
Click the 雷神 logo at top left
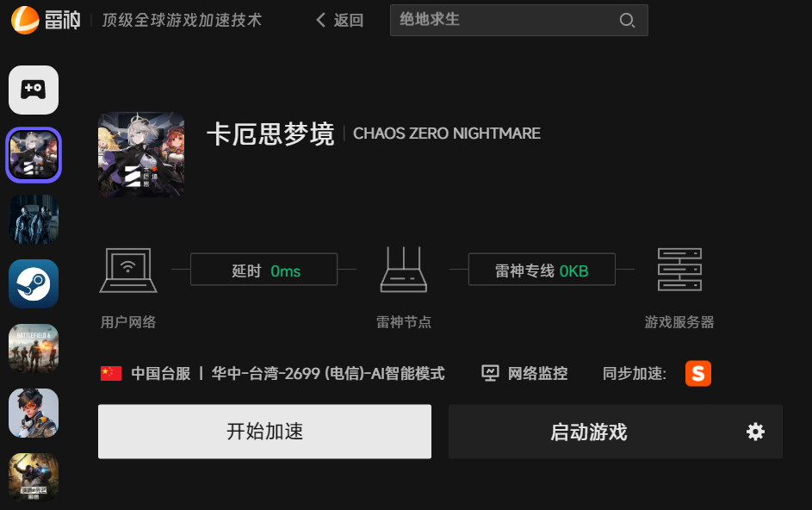(x=46, y=20)
